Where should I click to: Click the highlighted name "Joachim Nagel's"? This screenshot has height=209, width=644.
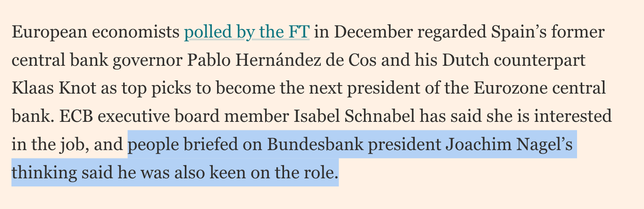pyautogui.click(x=509, y=144)
